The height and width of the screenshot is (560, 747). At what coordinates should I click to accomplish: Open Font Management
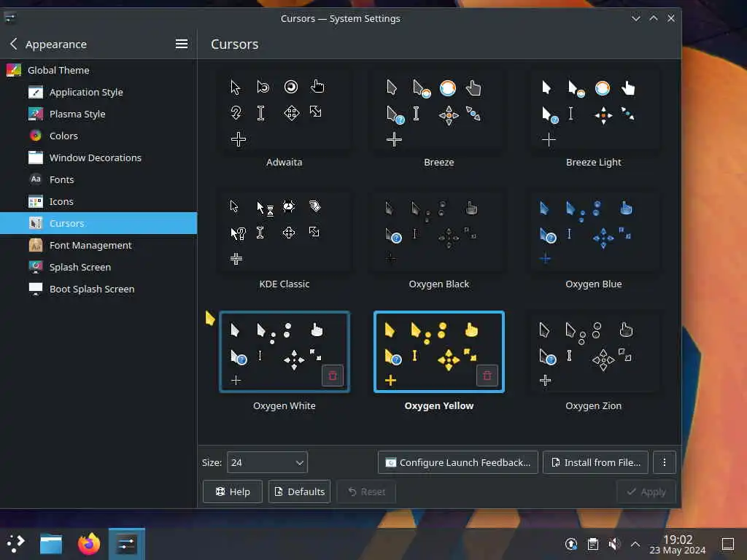click(x=98, y=245)
